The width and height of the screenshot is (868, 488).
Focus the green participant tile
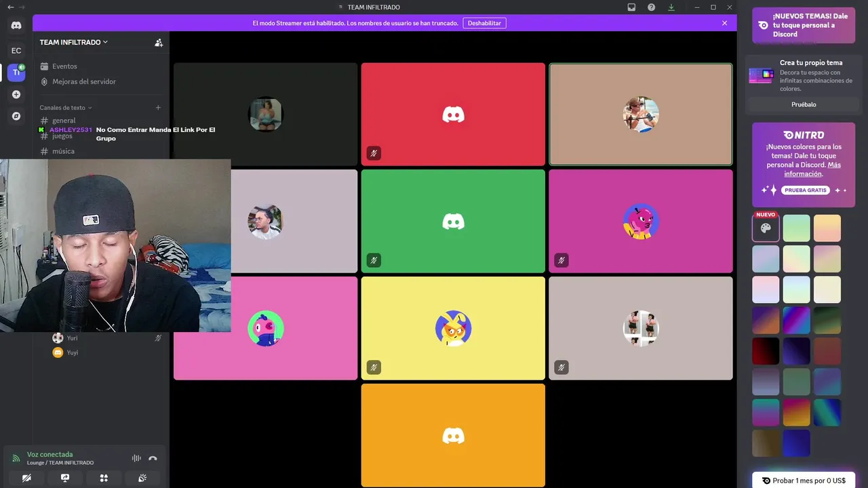point(453,221)
